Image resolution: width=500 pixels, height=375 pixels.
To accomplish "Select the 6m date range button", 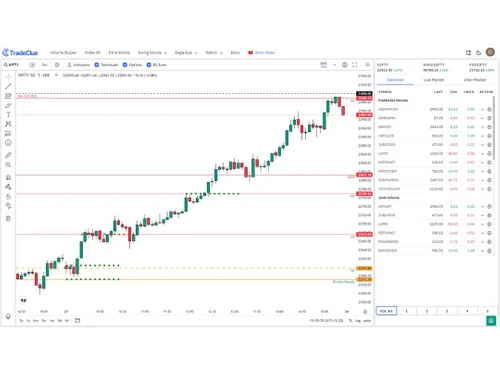I will pos(36,321).
